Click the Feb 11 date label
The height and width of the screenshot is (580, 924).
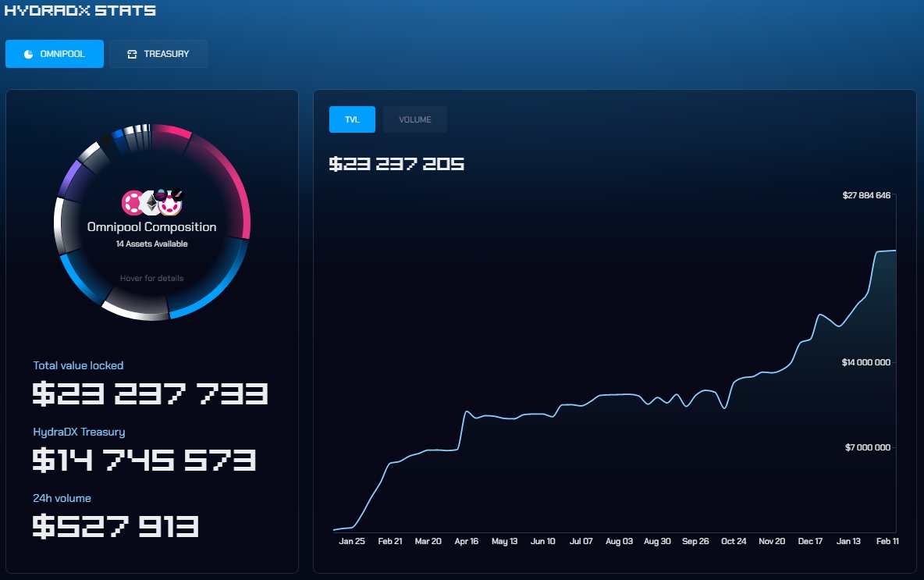[x=887, y=541]
